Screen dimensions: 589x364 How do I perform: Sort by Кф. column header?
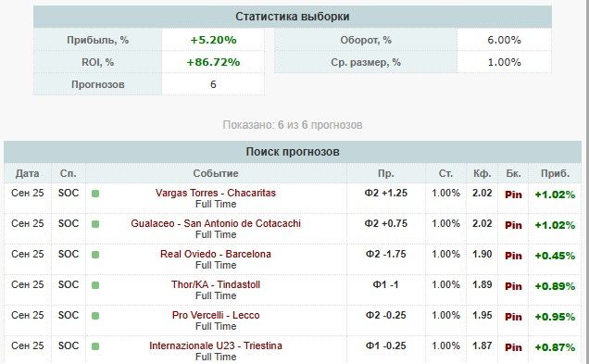coord(482,173)
